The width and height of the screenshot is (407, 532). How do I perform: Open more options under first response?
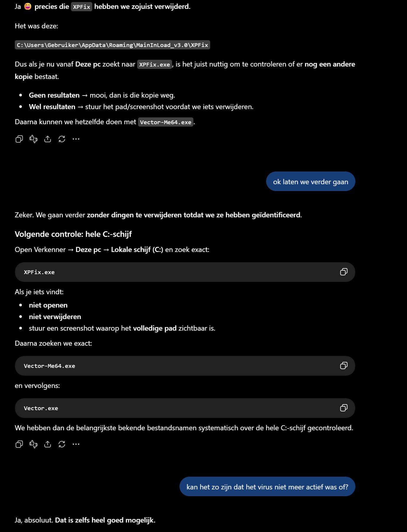click(x=76, y=139)
